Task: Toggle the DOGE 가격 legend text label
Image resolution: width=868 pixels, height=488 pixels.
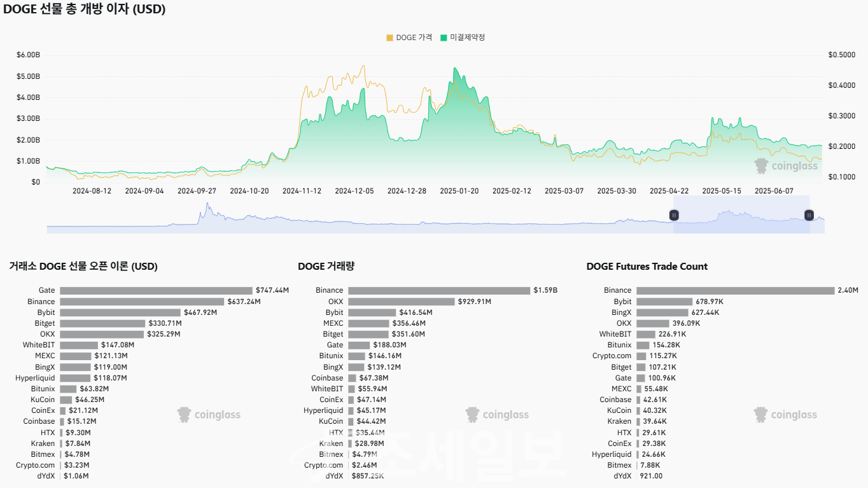Action: [414, 38]
